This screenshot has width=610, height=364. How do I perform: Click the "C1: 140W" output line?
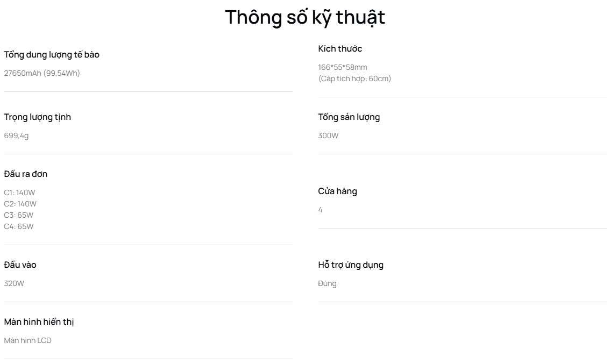click(20, 192)
